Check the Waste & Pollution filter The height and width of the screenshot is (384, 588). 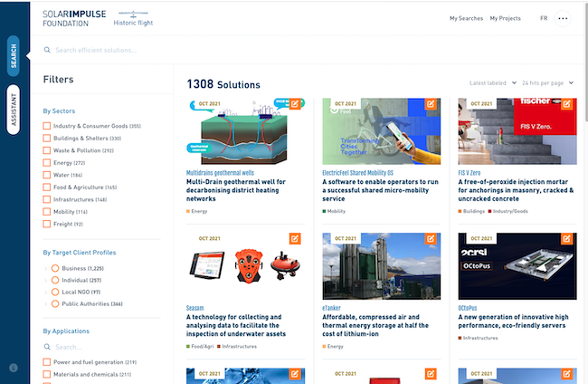point(47,150)
